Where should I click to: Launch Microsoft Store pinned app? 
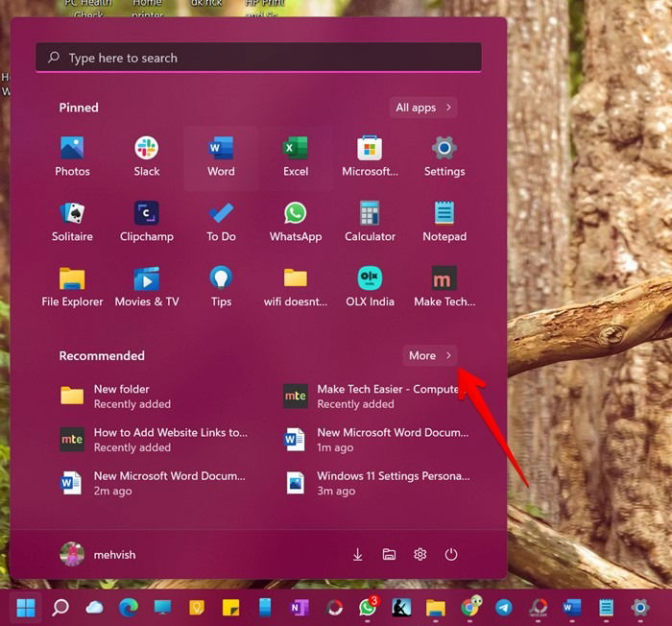(x=370, y=157)
